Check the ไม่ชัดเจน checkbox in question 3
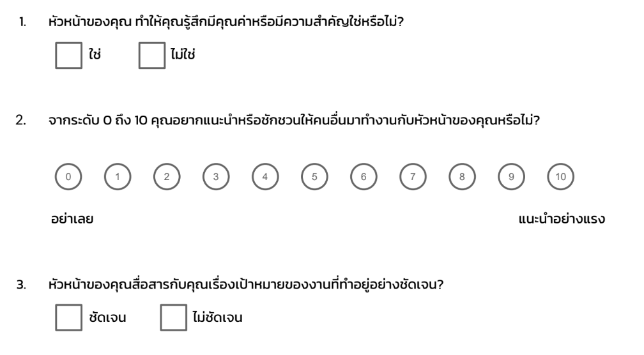The image size is (644, 355). pyautogui.click(x=173, y=317)
